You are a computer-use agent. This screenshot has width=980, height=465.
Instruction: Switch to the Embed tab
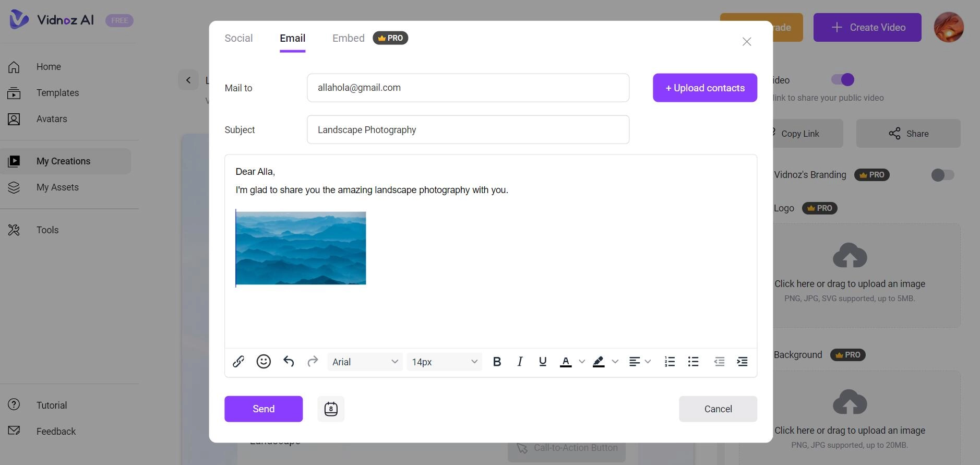348,38
